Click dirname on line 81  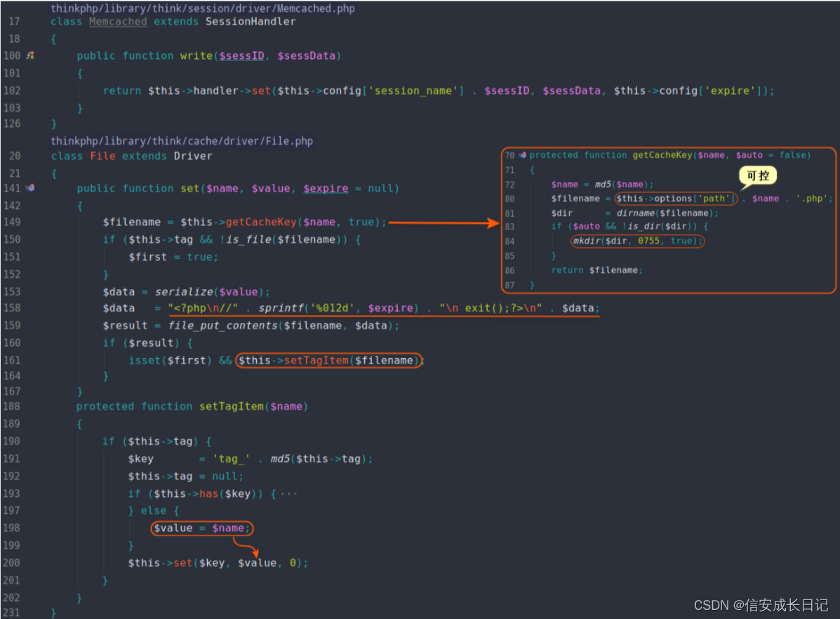pyautogui.click(x=635, y=213)
